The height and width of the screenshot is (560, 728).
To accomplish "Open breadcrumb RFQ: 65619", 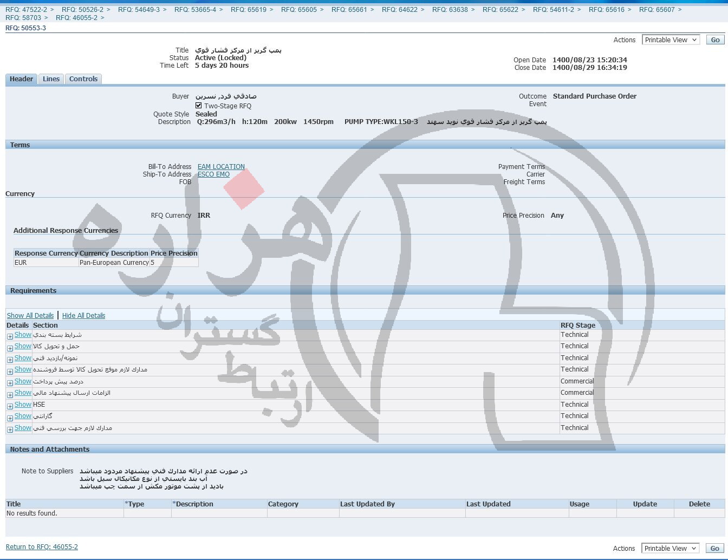I will click(249, 10).
